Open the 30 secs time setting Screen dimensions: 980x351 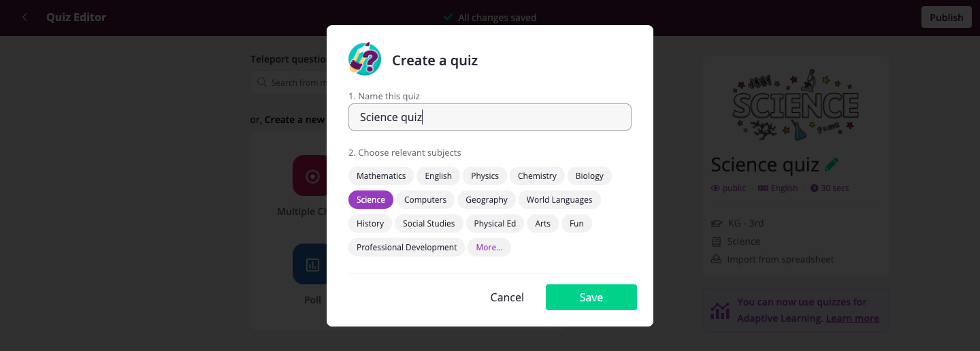click(x=830, y=188)
